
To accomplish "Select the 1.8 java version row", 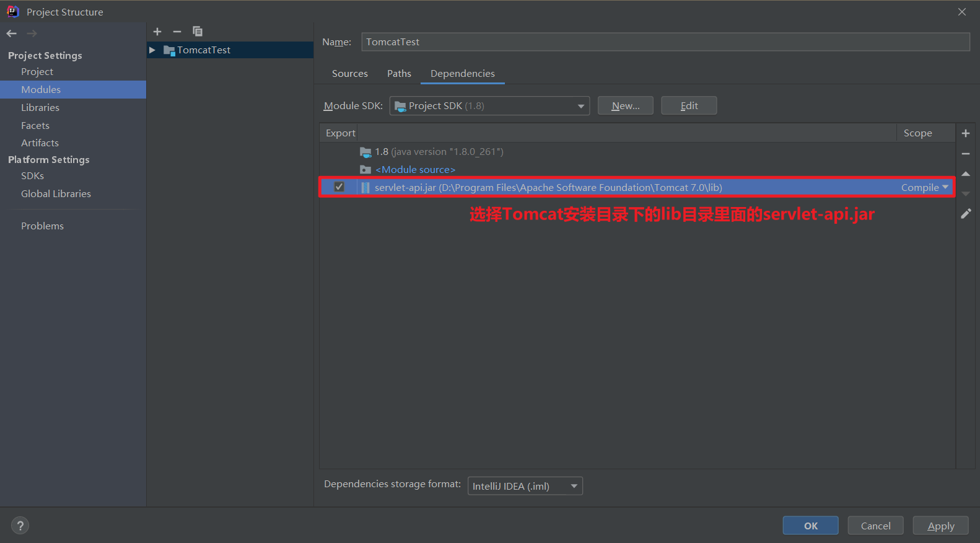I will 637,152.
